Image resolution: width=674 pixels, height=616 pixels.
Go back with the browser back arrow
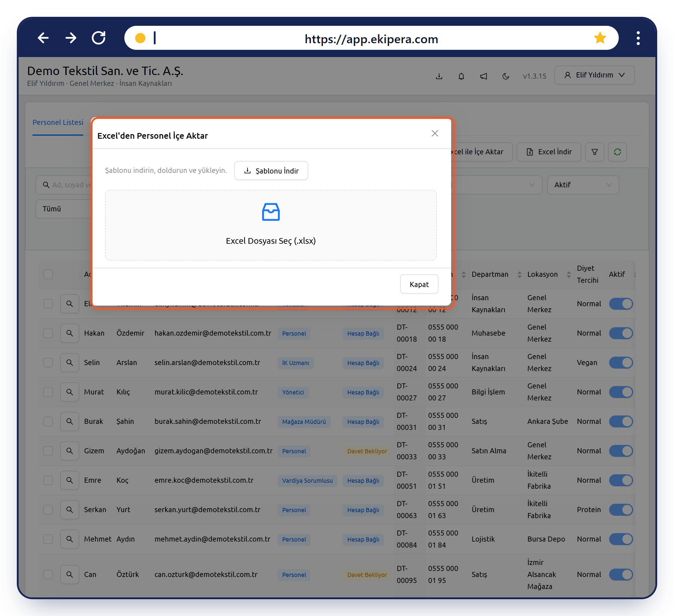43,38
